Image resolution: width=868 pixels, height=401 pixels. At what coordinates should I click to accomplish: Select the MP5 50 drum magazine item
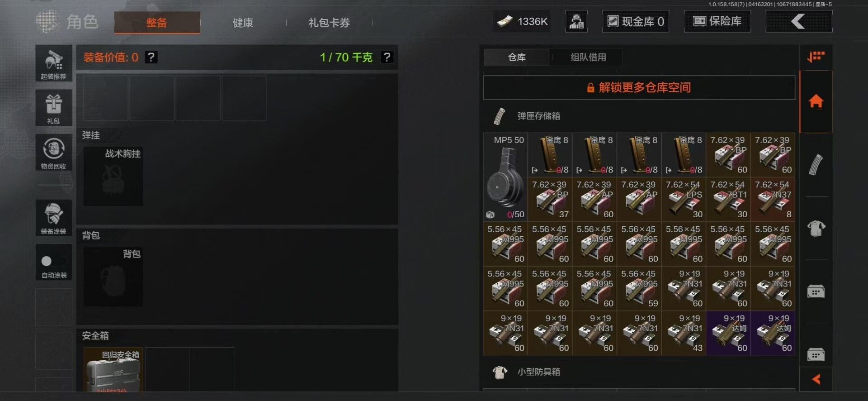pyautogui.click(x=505, y=177)
